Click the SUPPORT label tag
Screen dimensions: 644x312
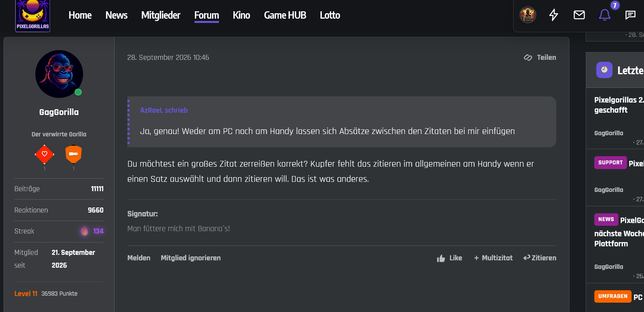(x=610, y=162)
